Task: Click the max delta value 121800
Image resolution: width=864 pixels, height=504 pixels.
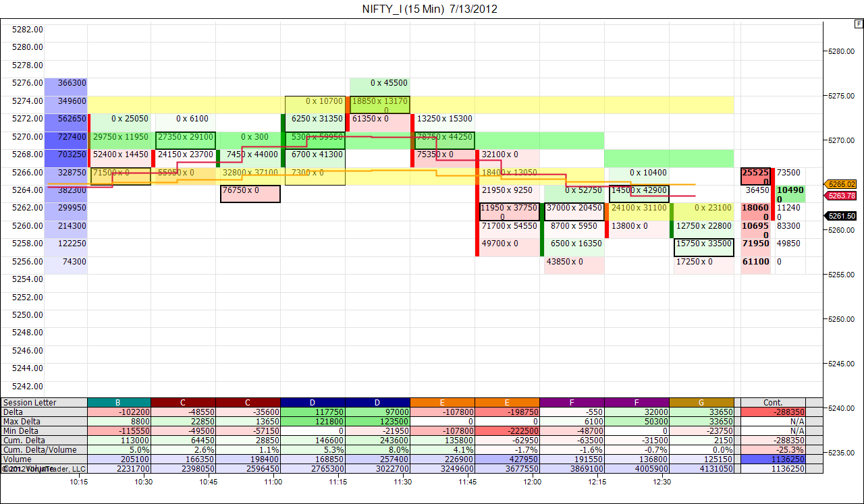Action: coord(313,422)
